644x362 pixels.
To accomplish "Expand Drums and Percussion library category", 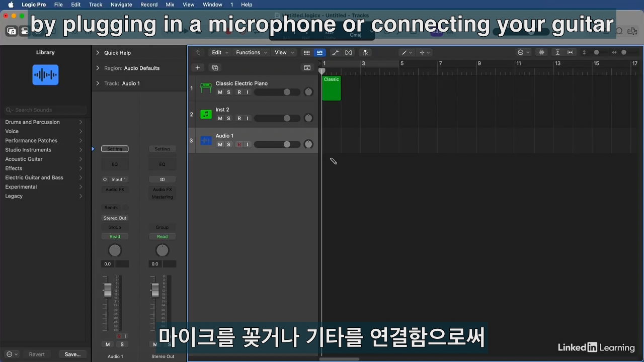I will (44, 122).
